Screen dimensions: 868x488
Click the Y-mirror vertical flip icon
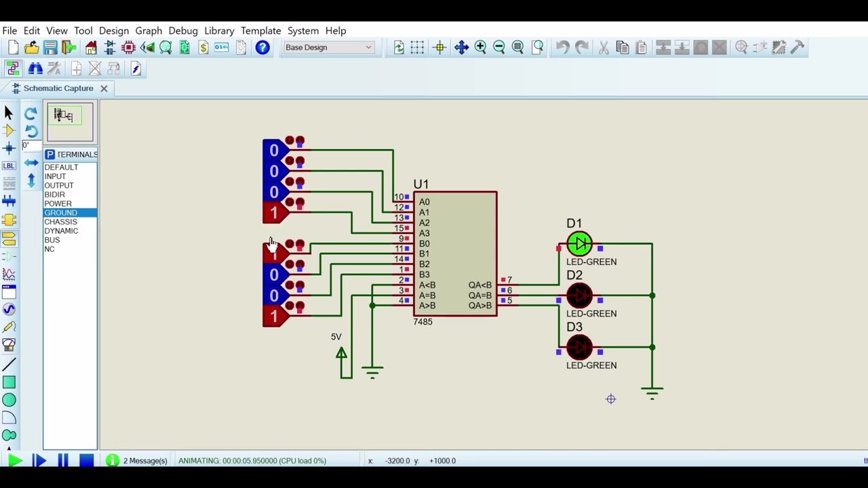pos(31,180)
